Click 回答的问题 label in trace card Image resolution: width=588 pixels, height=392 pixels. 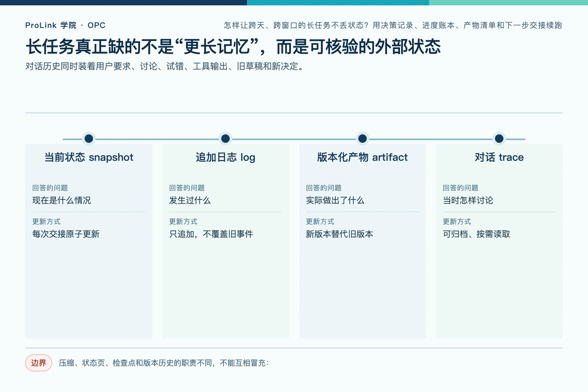pos(461,188)
